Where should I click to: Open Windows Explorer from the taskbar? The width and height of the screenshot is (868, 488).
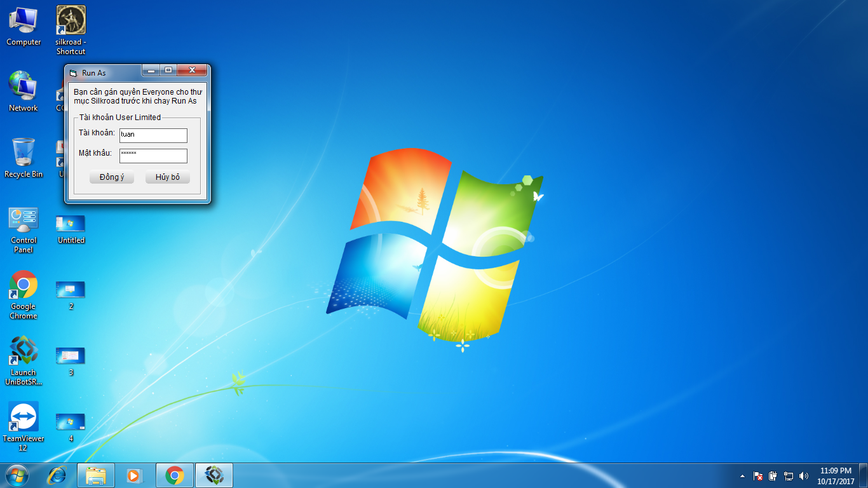(x=96, y=475)
